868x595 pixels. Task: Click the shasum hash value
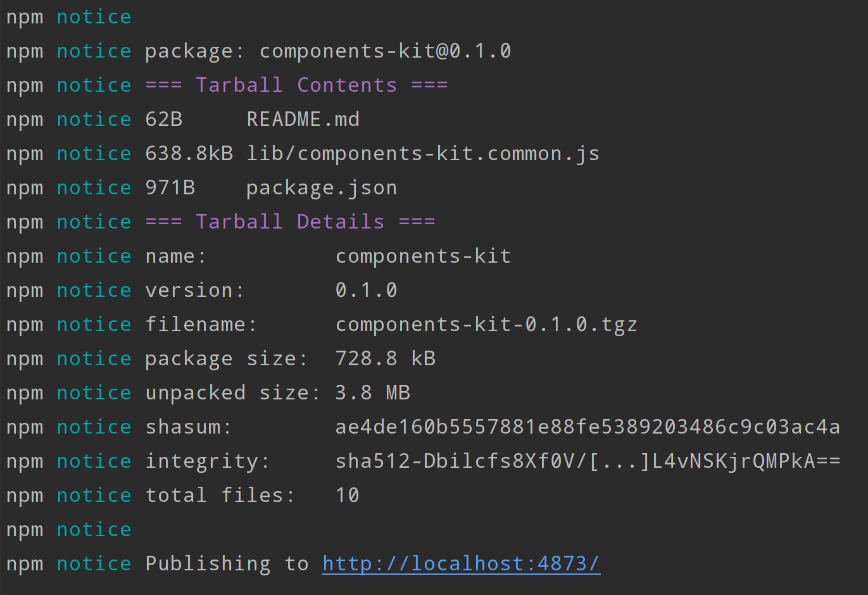587,427
